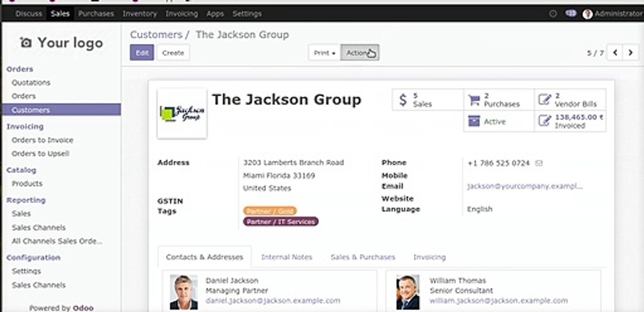Go to the next customer record arrow

pos(631,52)
